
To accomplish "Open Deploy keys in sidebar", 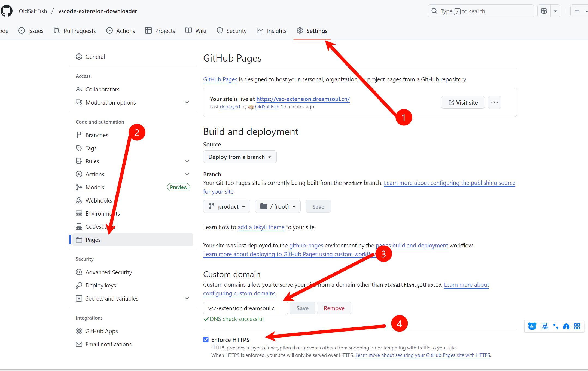I will pyautogui.click(x=100, y=285).
